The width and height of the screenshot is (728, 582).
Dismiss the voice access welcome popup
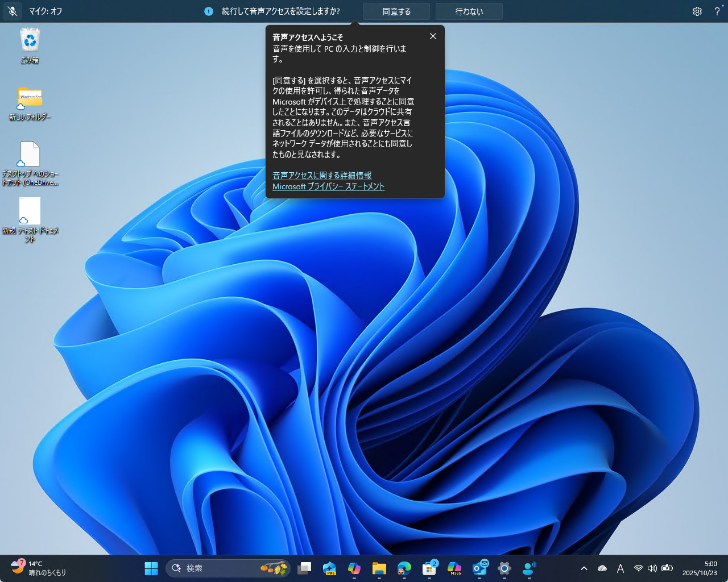[x=433, y=36]
